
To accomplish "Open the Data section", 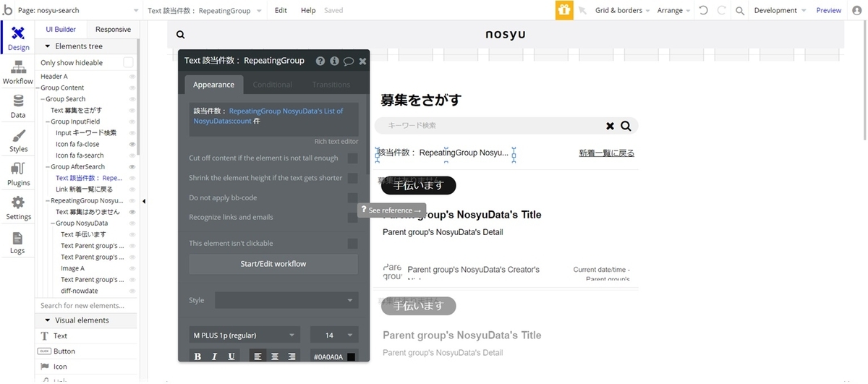I will 18,106.
